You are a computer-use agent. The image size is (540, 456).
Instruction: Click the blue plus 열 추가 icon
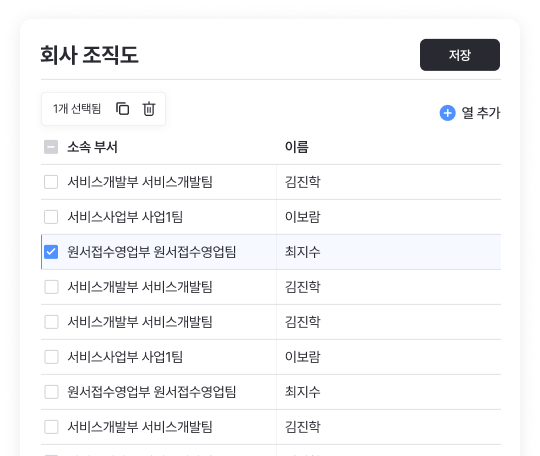pyautogui.click(x=447, y=113)
